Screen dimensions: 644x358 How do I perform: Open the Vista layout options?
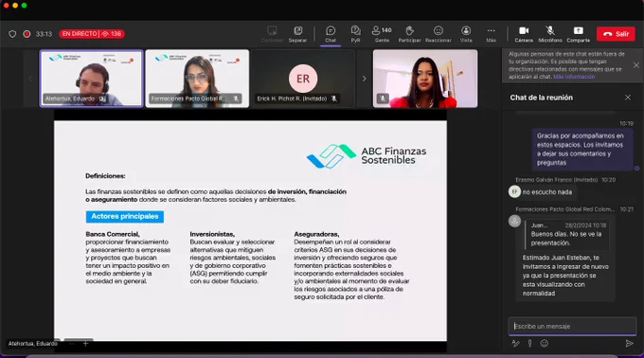click(466, 34)
